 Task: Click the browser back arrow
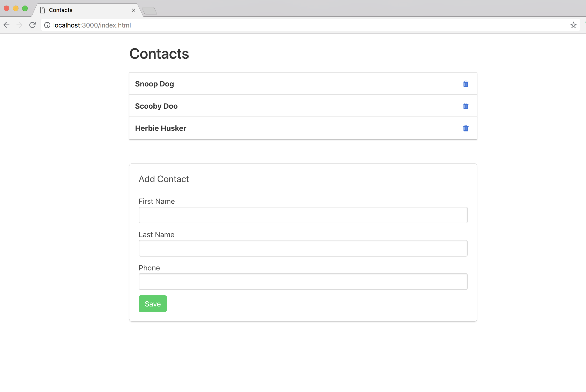[6, 25]
